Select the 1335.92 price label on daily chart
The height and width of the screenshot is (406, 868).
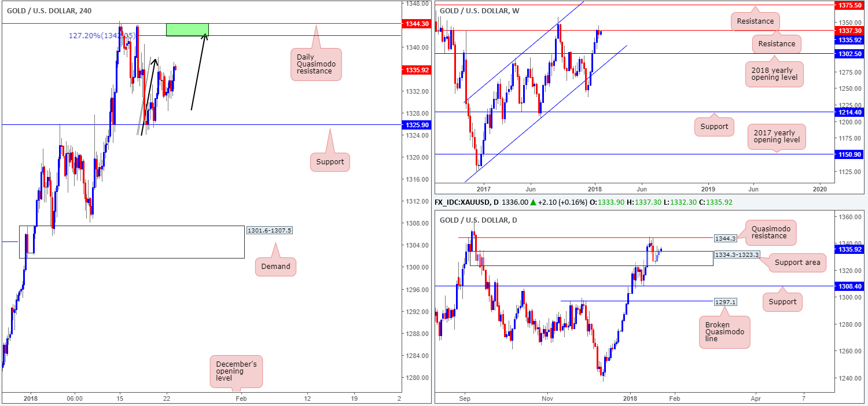point(849,249)
